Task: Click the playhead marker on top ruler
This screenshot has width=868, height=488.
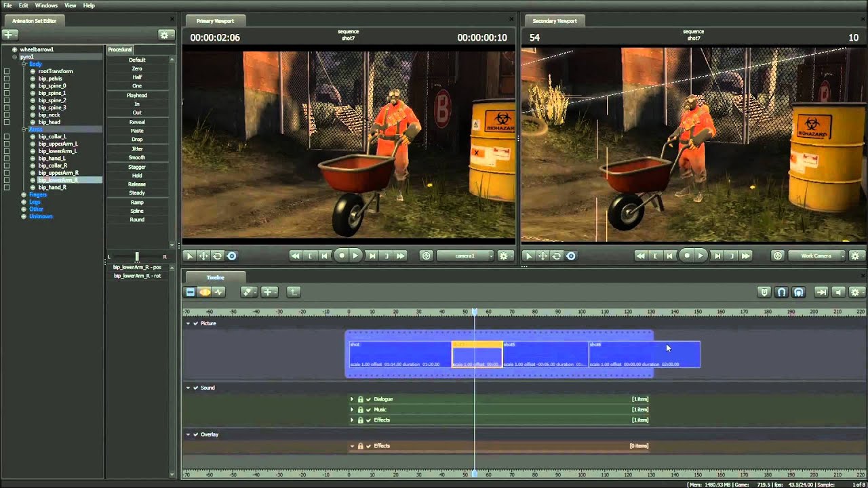Action: coord(475,312)
